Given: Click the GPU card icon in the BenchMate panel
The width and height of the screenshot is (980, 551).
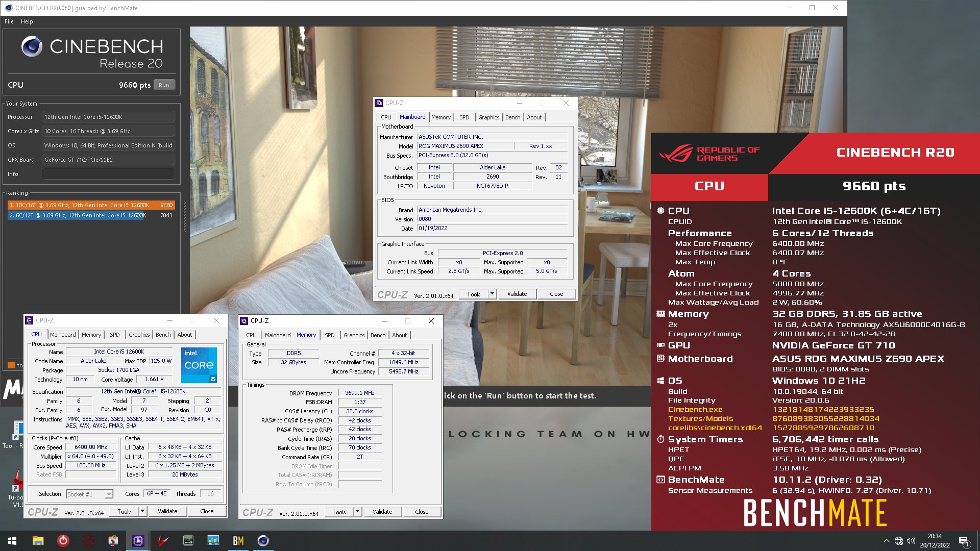Looking at the screenshot, I should coord(660,345).
